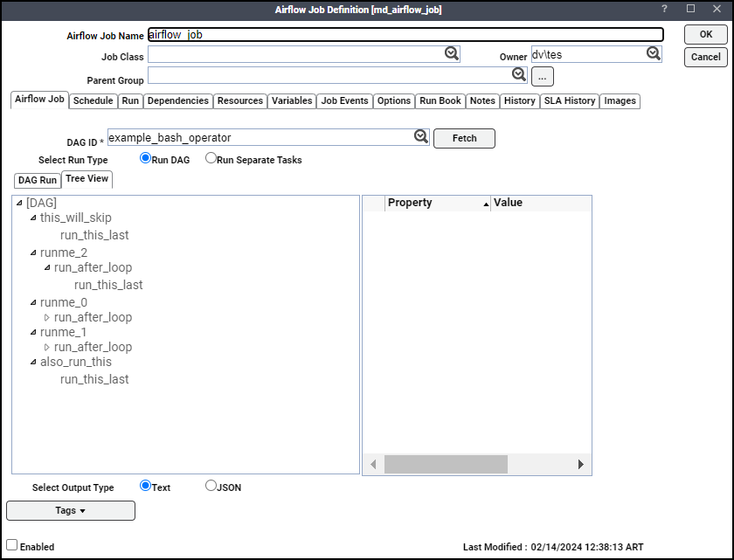Go to the Notes tab
This screenshot has height=560, width=734.
482,101
